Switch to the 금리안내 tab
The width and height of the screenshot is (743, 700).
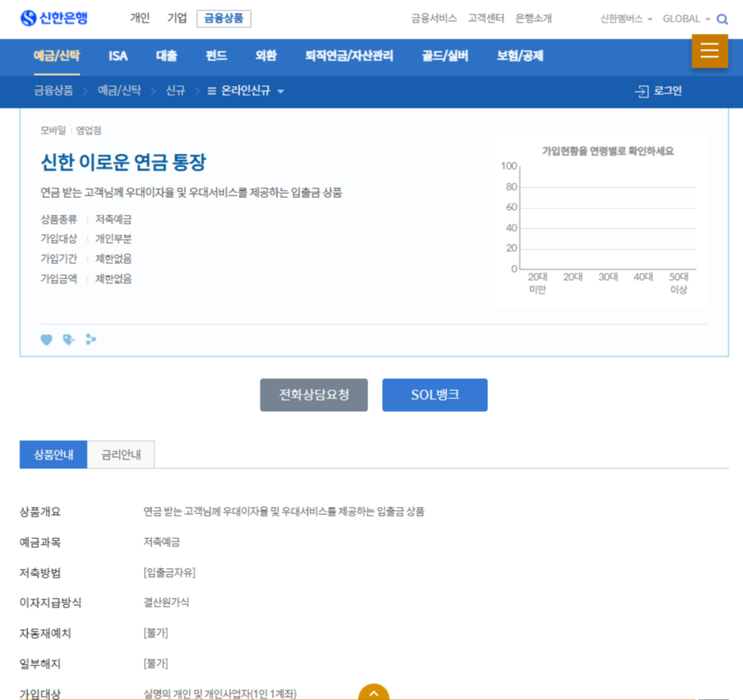(x=121, y=455)
